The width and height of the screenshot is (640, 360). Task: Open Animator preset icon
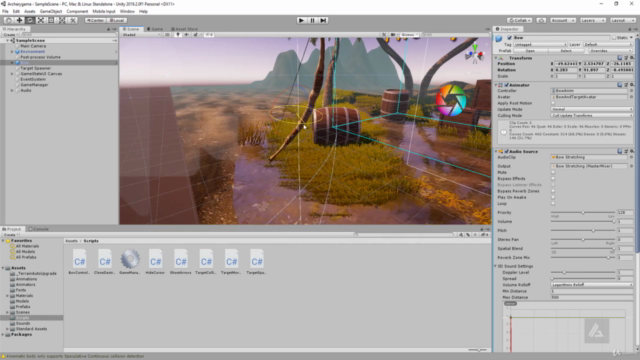pyautogui.click(x=626, y=85)
